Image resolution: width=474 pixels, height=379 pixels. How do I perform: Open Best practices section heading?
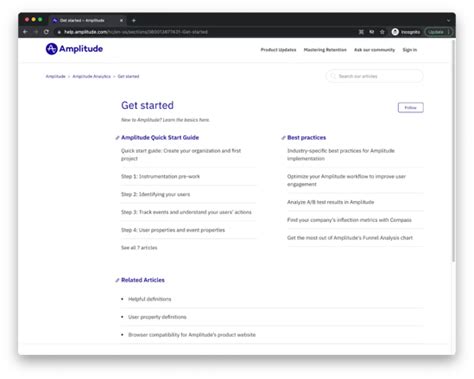[307, 137]
